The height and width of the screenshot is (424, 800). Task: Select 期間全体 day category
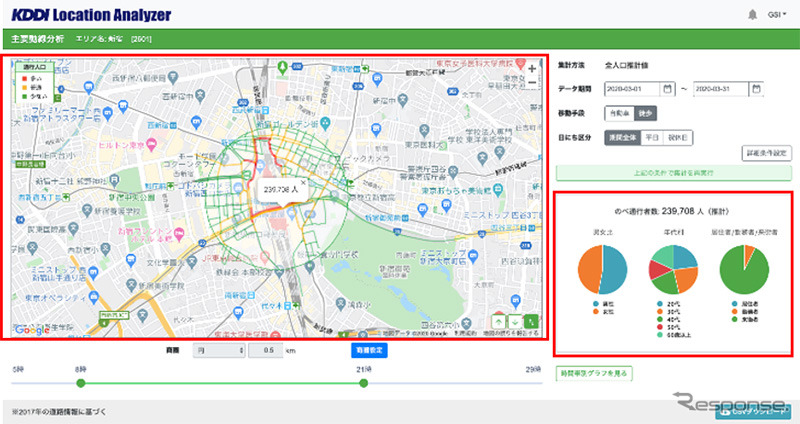pos(622,137)
